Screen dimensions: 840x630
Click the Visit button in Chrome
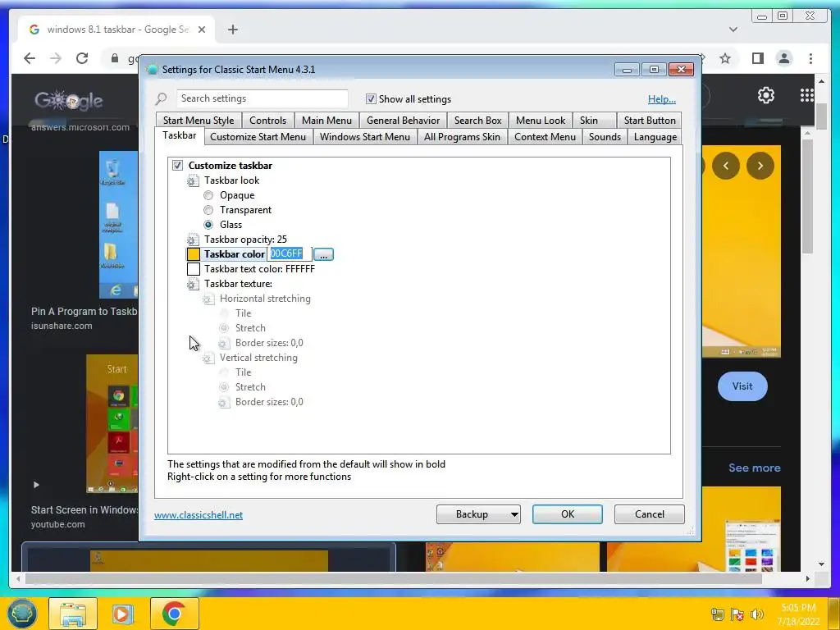pyautogui.click(x=742, y=386)
